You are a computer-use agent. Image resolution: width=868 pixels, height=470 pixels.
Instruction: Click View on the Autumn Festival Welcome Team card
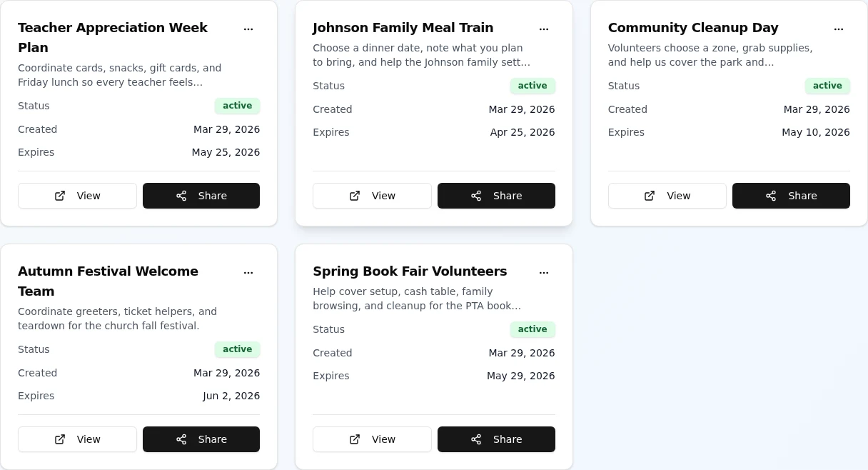(77, 439)
